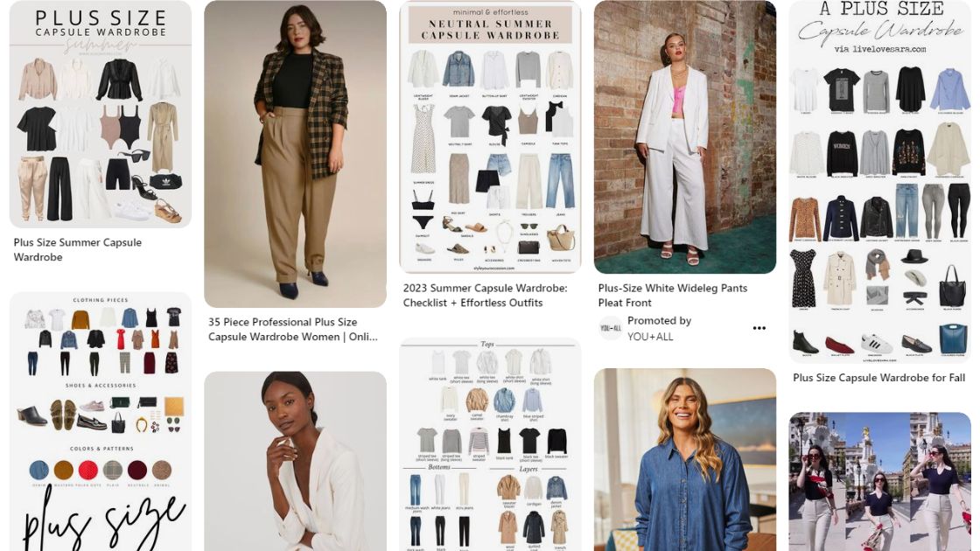Screen dimensions: 980x551
Task: Open the plaid blazer professional outfit pin
Action: click(x=295, y=154)
